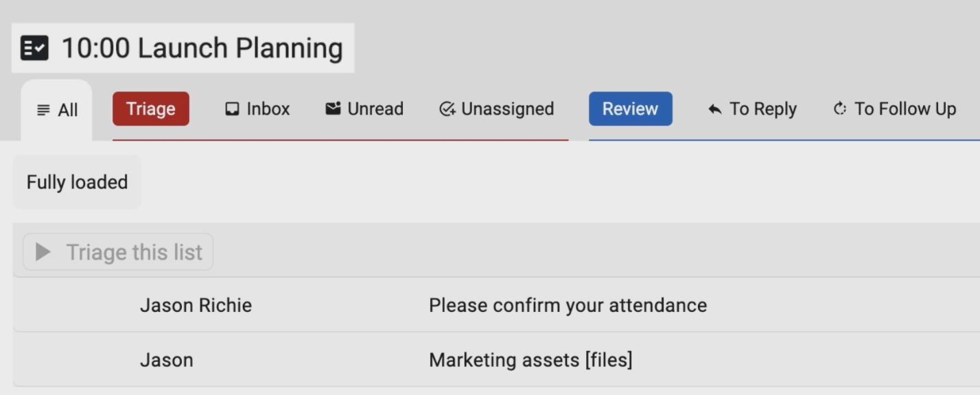Click the Triage this list button text
The height and width of the screenshot is (395, 980).
click(x=134, y=252)
